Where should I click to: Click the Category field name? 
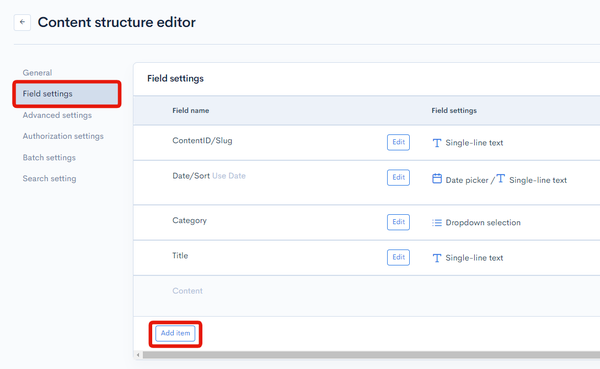pyautogui.click(x=189, y=220)
